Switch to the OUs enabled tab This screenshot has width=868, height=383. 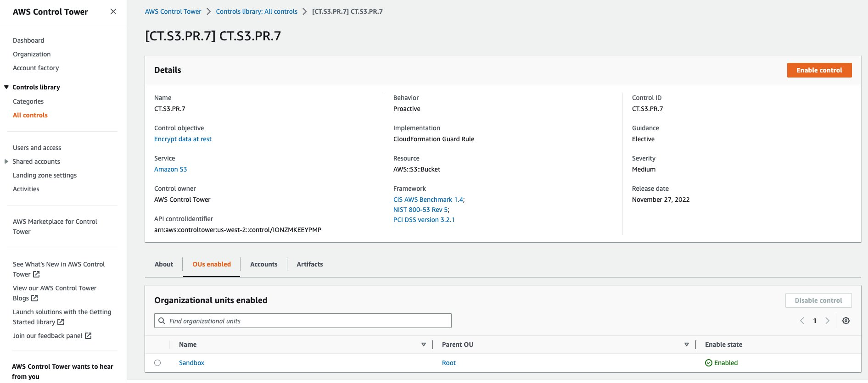pos(212,264)
